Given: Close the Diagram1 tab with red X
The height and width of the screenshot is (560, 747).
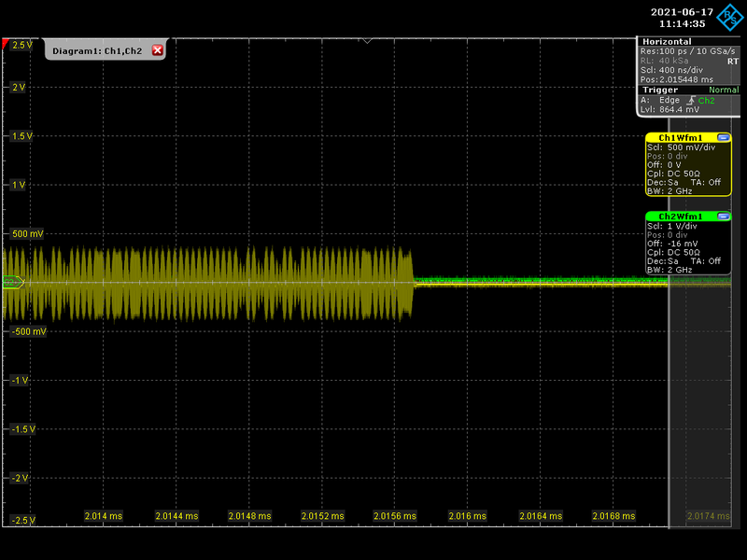Looking at the screenshot, I should click(x=157, y=50).
